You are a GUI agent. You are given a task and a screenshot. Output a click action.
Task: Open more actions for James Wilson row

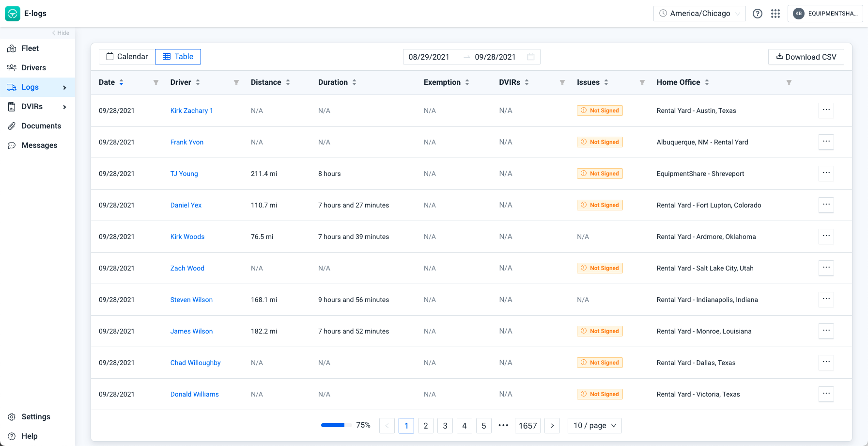pyautogui.click(x=826, y=331)
